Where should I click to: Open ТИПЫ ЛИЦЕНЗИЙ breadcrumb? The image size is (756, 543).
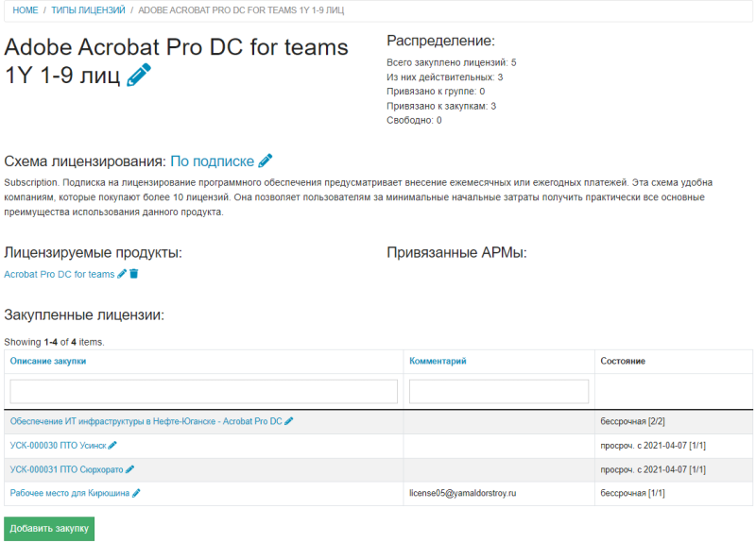(88, 10)
